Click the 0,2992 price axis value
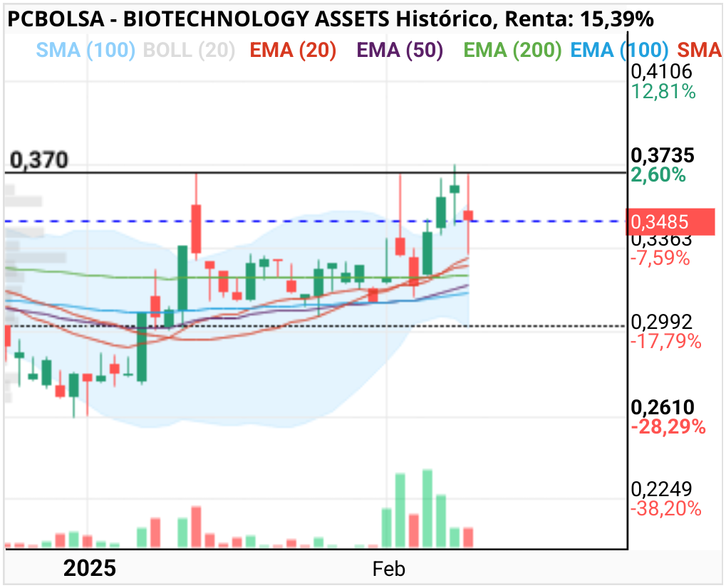Screen dimensions: 726x588 [x=661, y=322]
